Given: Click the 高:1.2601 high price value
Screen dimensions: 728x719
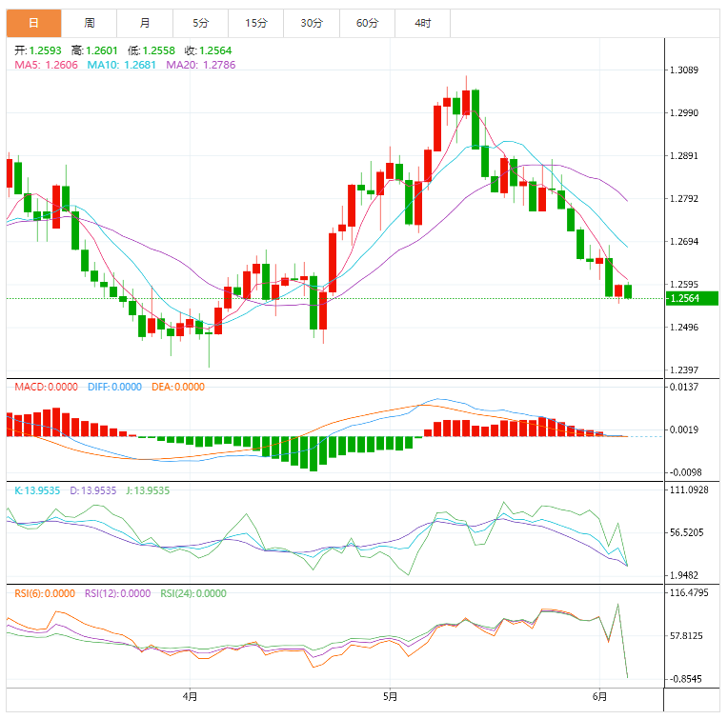Looking at the screenshot, I should [94, 50].
